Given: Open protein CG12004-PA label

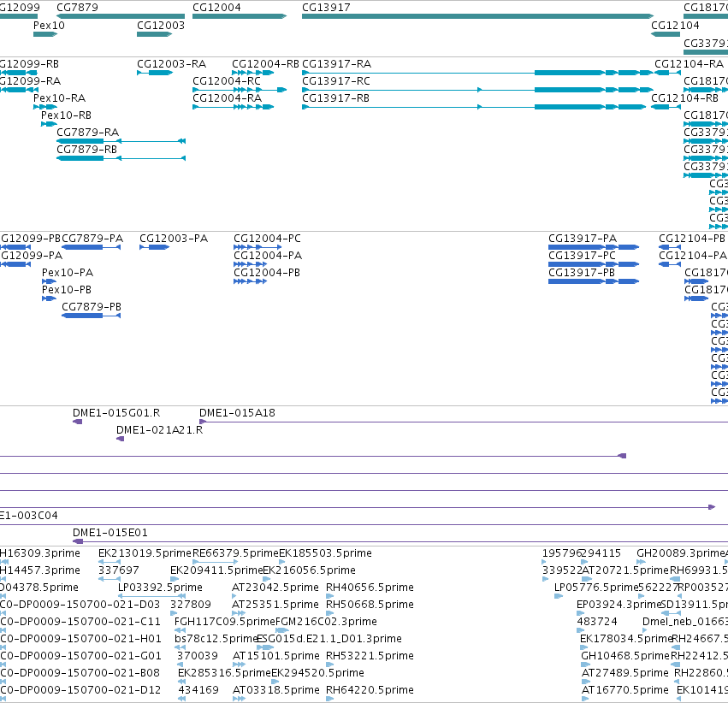Looking at the screenshot, I should [268, 256].
